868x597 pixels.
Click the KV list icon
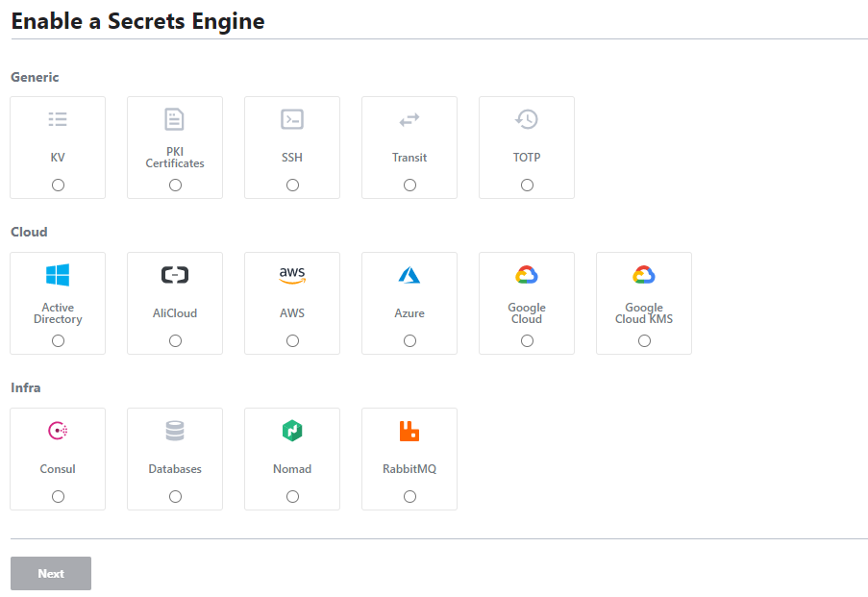[x=58, y=119]
